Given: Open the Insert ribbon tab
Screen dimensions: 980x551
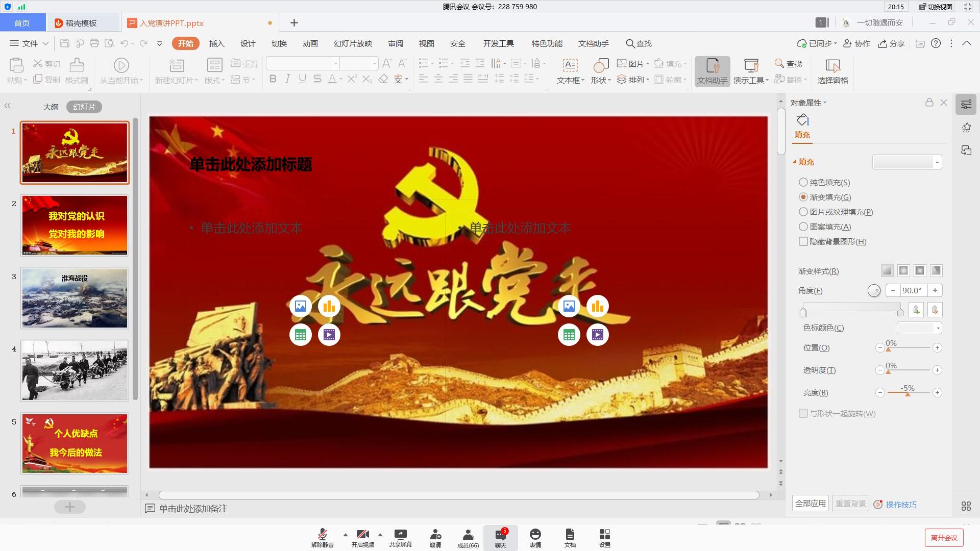Looking at the screenshot, I should (217, 43).
